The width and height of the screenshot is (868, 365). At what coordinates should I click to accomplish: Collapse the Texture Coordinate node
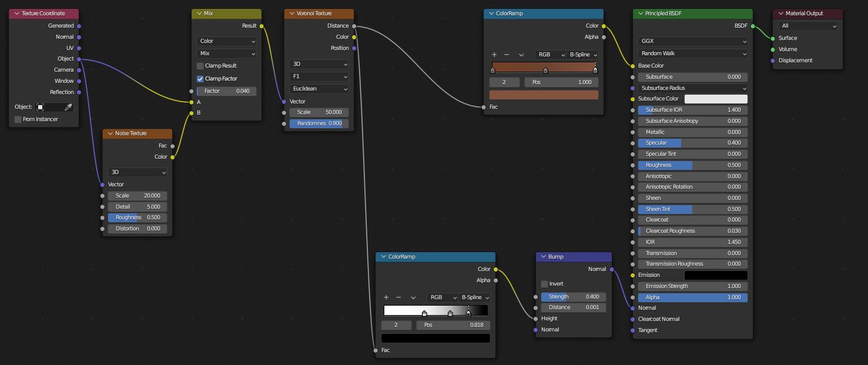(17, 14)
